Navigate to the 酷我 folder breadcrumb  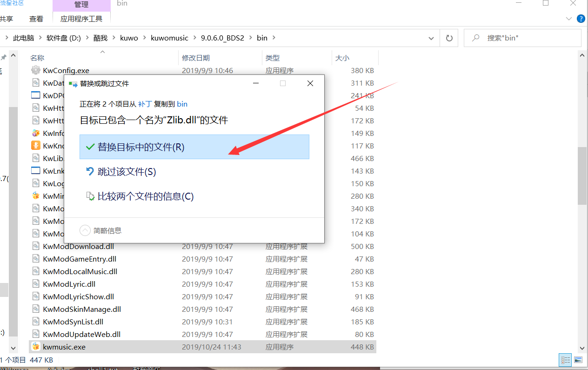100,38
